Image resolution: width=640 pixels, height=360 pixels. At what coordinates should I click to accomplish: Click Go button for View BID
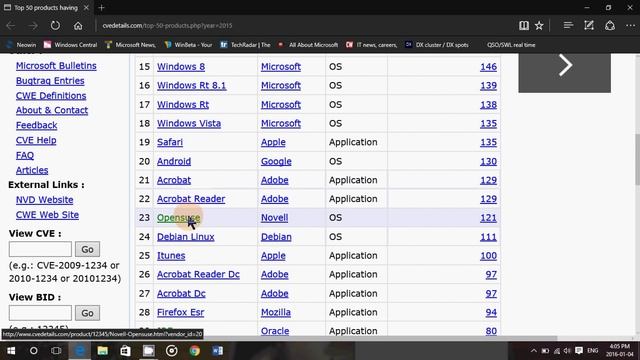[x=87, y=313]
